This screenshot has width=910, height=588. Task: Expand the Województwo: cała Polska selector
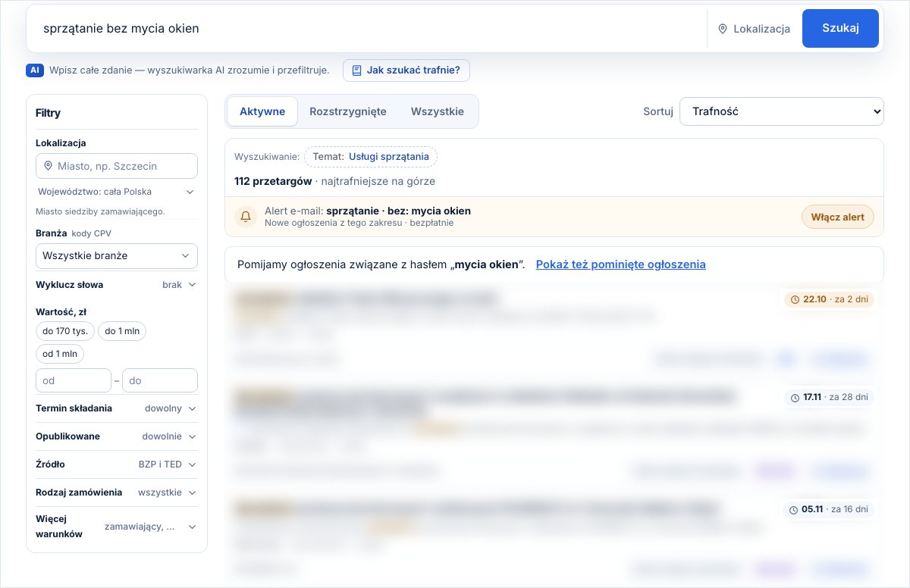117,192
